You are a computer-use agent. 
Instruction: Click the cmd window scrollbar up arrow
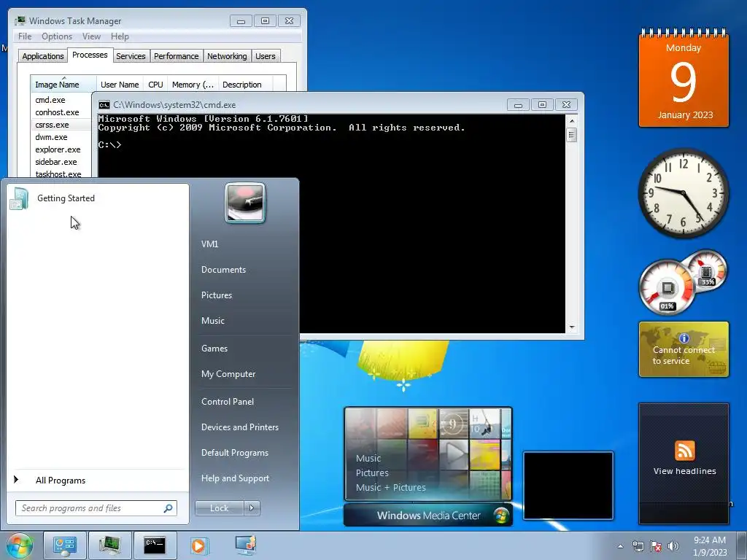[572, 121]
